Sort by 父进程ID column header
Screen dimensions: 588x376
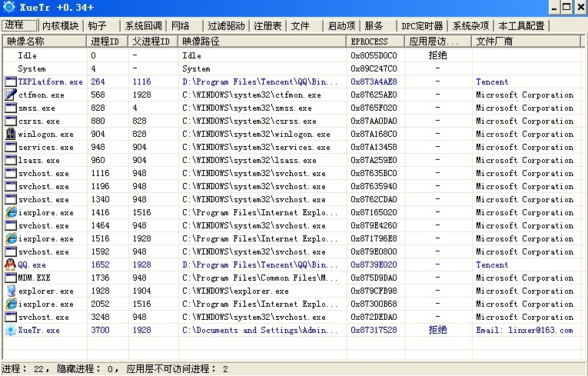pos(153,42)
